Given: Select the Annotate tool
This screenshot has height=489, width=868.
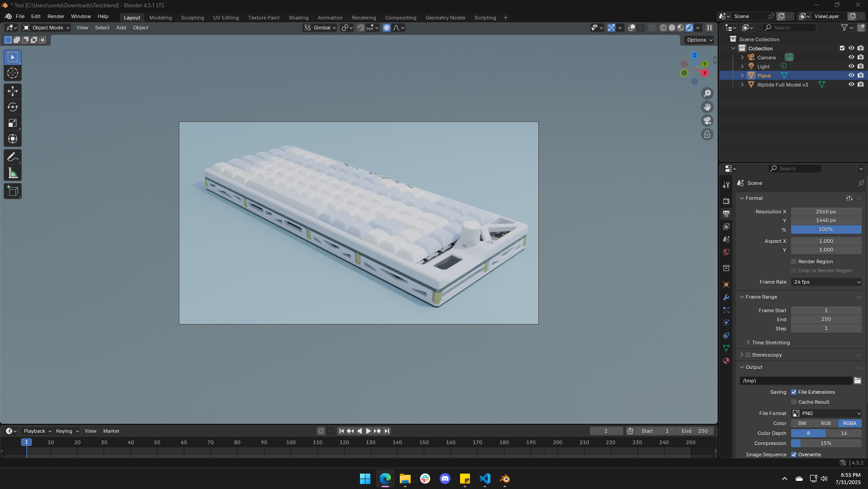Looking at the screenshot, I should point(12,156).
